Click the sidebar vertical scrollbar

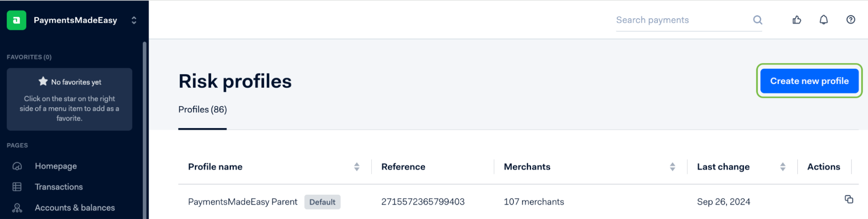[x=145, y=130]
